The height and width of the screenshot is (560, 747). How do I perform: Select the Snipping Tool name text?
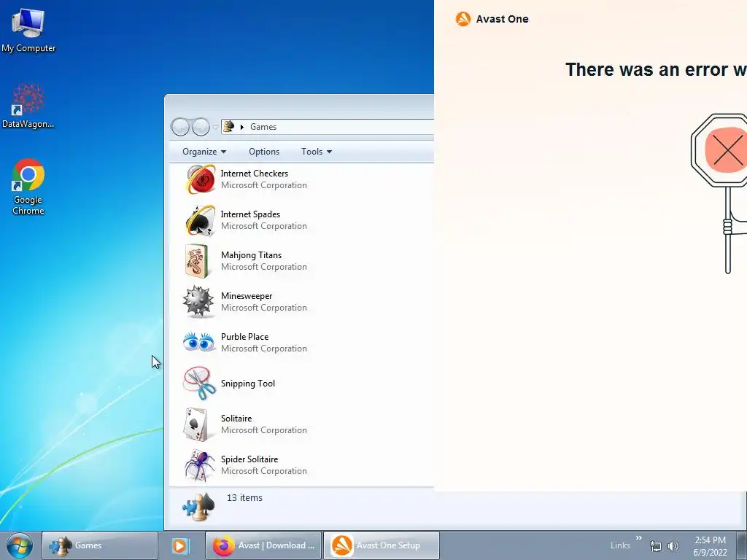(248, 384)
